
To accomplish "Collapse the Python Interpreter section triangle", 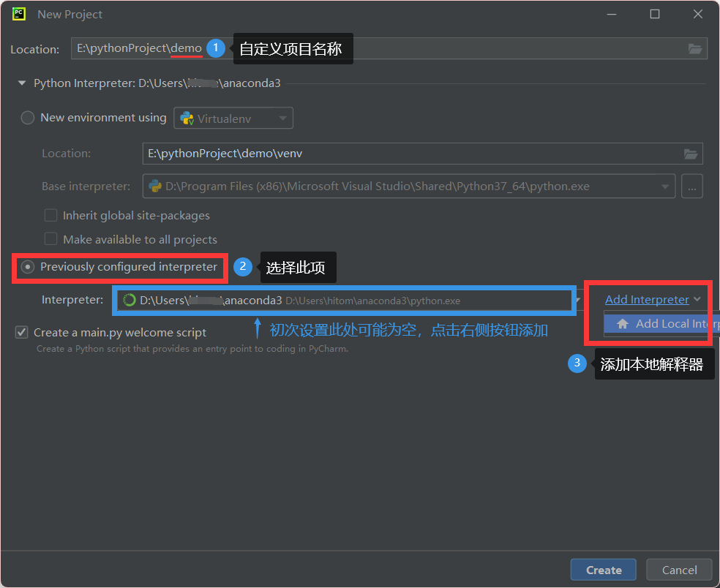I will tap(21, 83).
